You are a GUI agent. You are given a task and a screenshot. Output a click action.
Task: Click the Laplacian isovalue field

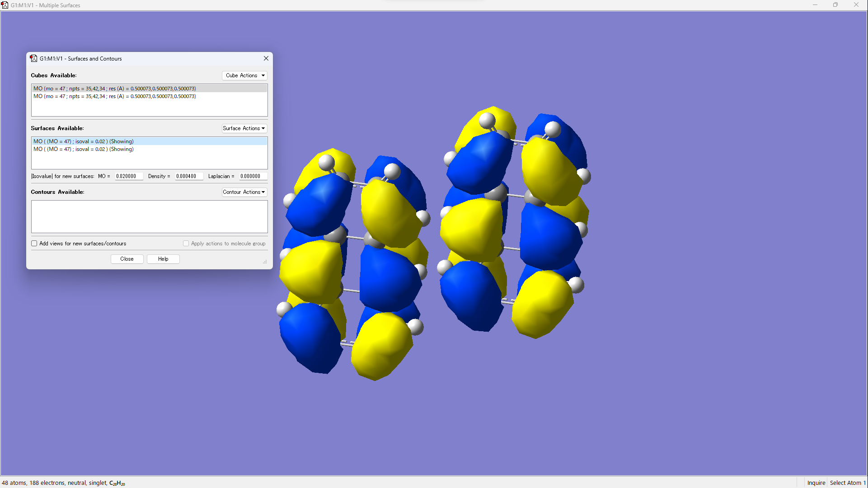[253, 176]
